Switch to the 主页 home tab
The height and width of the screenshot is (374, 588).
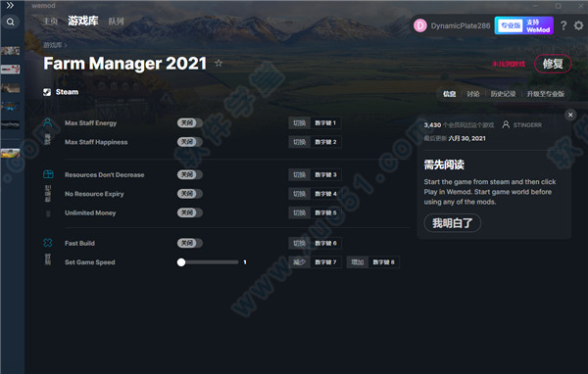(x=50, y=21)
